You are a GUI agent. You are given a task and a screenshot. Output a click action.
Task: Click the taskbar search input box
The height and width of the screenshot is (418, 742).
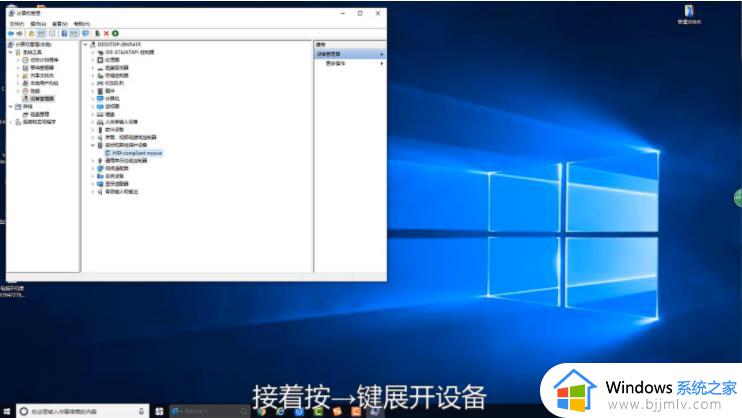click(81, 411)
